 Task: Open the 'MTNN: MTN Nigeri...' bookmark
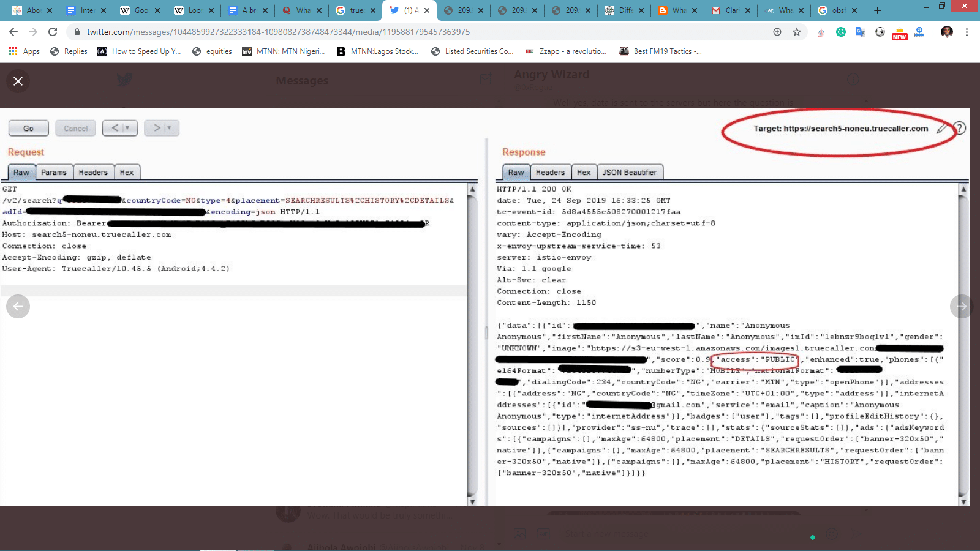(284, 51)
